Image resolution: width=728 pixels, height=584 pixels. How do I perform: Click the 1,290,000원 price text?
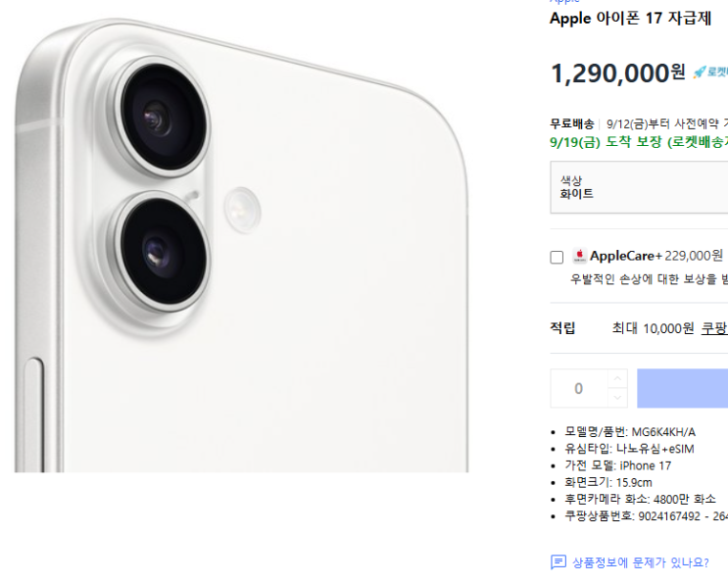point(617,73)
